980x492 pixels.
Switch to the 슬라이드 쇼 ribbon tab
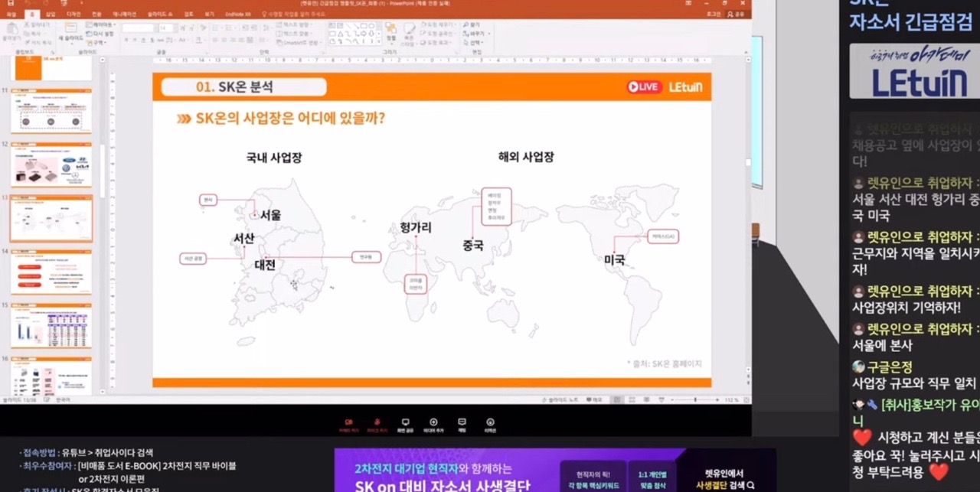160,14
